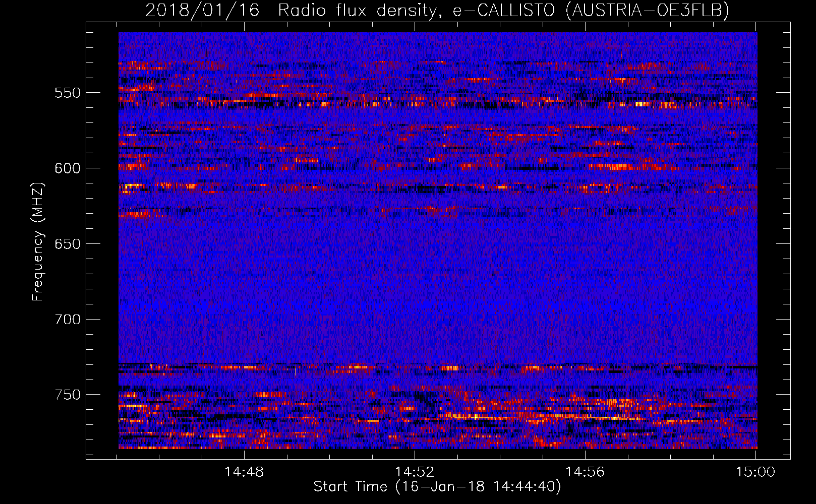Click the 14:52 time axis label

(x=415, y=472)
